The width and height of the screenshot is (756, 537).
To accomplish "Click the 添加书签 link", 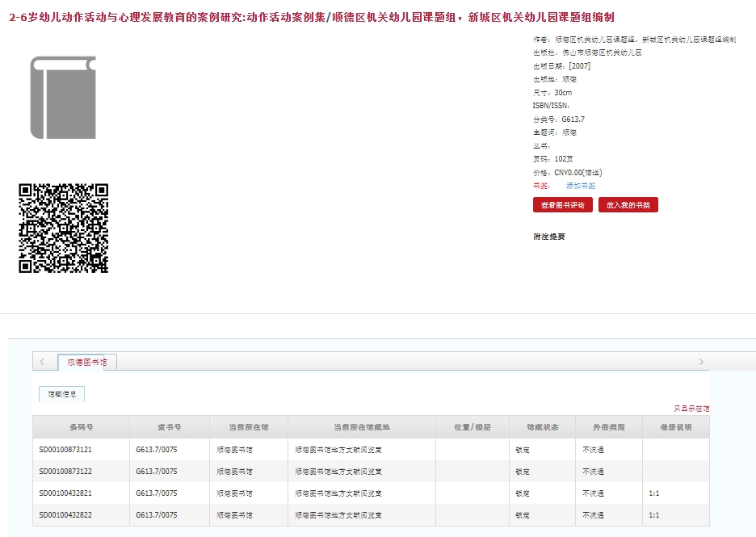I will (x=580, y=186).
